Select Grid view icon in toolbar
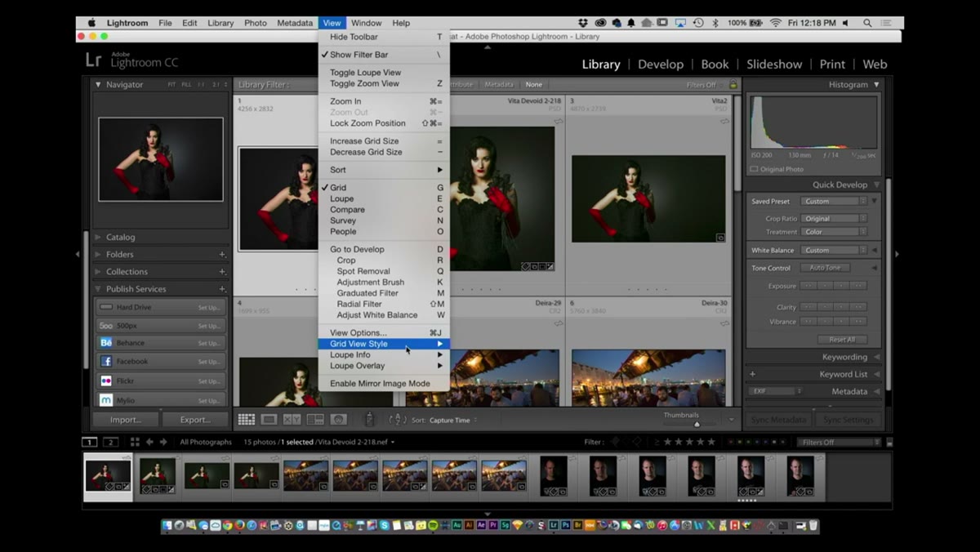The image size is (980, 552). 246,419
